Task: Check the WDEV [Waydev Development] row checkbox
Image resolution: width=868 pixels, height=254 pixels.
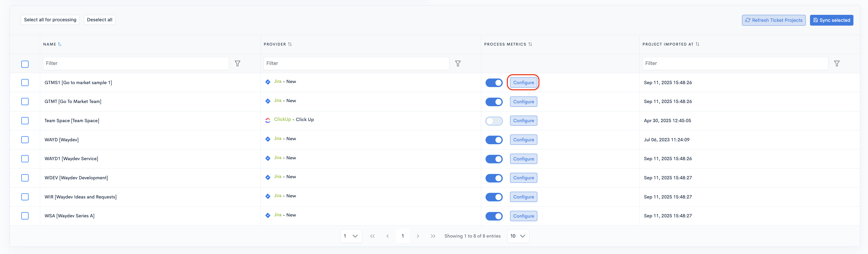Action: point(25,177)
